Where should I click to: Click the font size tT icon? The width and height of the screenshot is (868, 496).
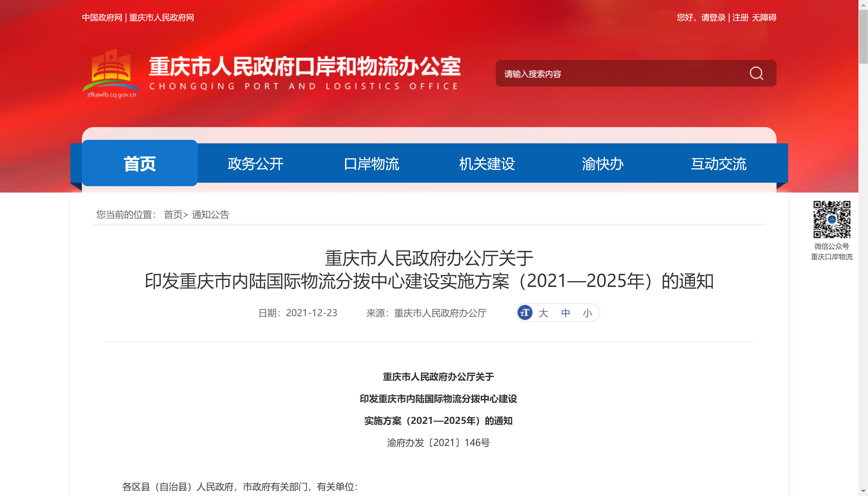click(x=525, y=312)
